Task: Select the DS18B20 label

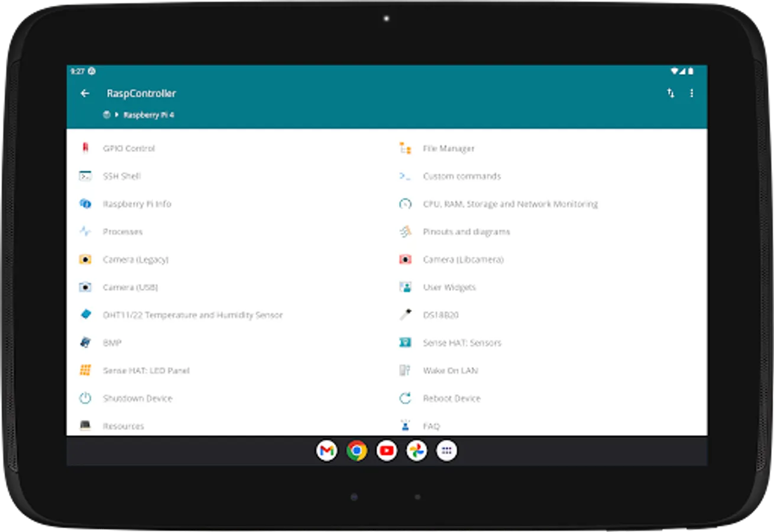Action: 441,315
